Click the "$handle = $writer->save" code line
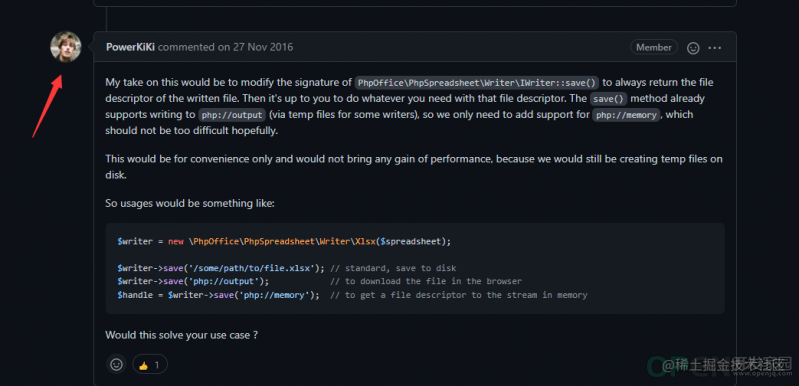 (x=352, y=295)
